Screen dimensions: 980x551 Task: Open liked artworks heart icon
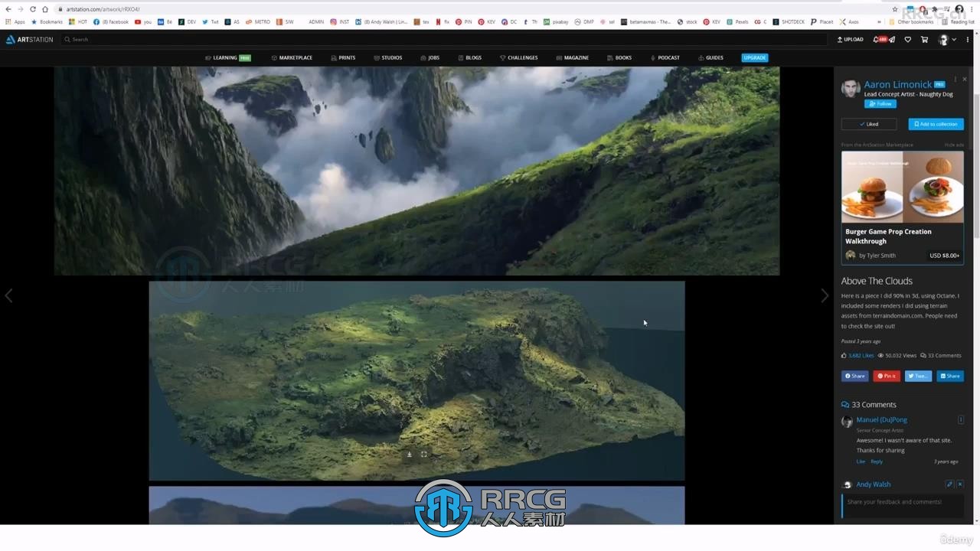[908, 39]
